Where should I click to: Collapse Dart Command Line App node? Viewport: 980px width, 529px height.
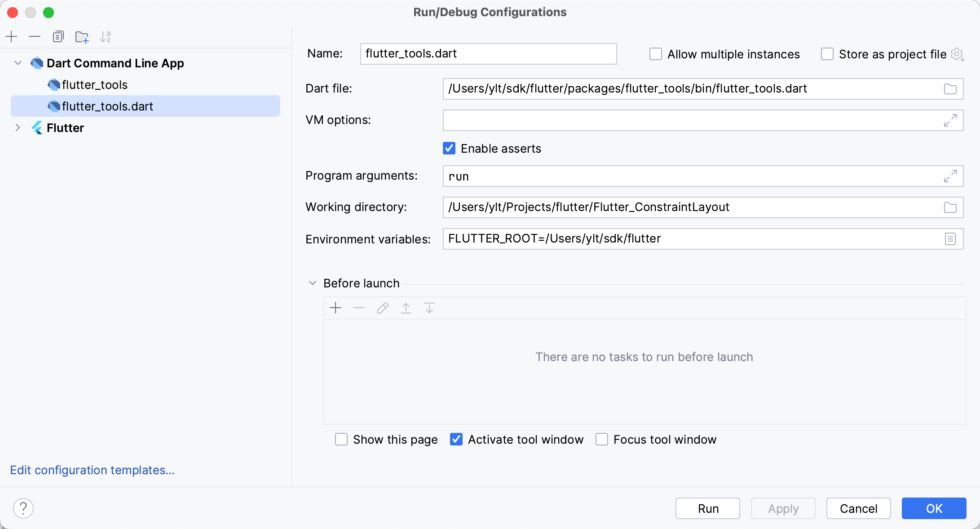[18, 63]
